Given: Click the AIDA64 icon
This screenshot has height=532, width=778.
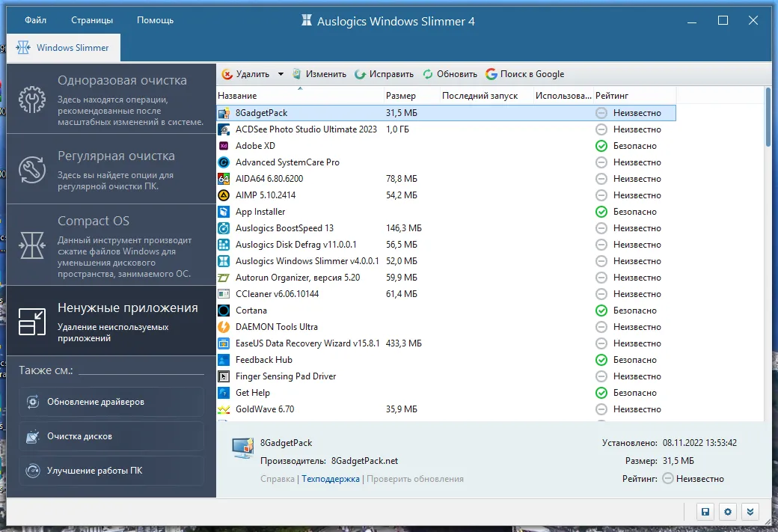Looking at the screenshot, I should (224, 179).
